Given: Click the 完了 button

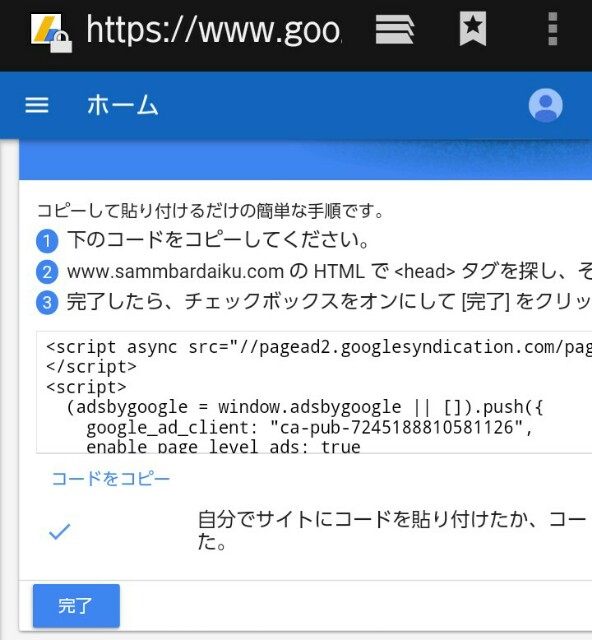Looking at the screenshot, I should [76, 606].
